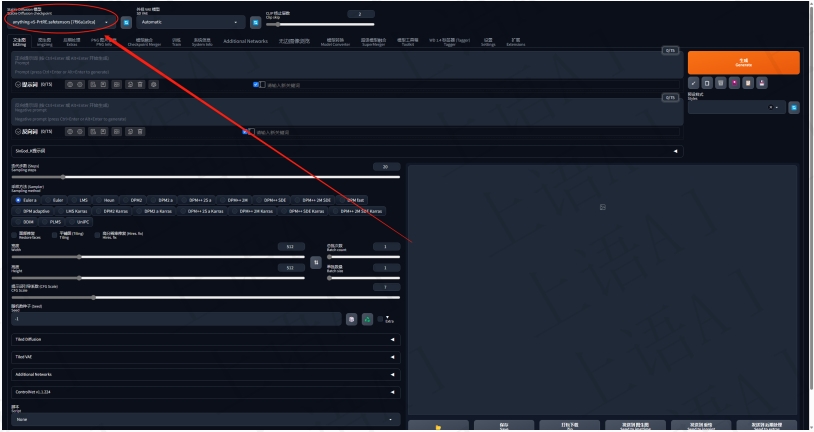Click the orange Generate button
Viewport: 814px width, 432px height.
[743, 62]
